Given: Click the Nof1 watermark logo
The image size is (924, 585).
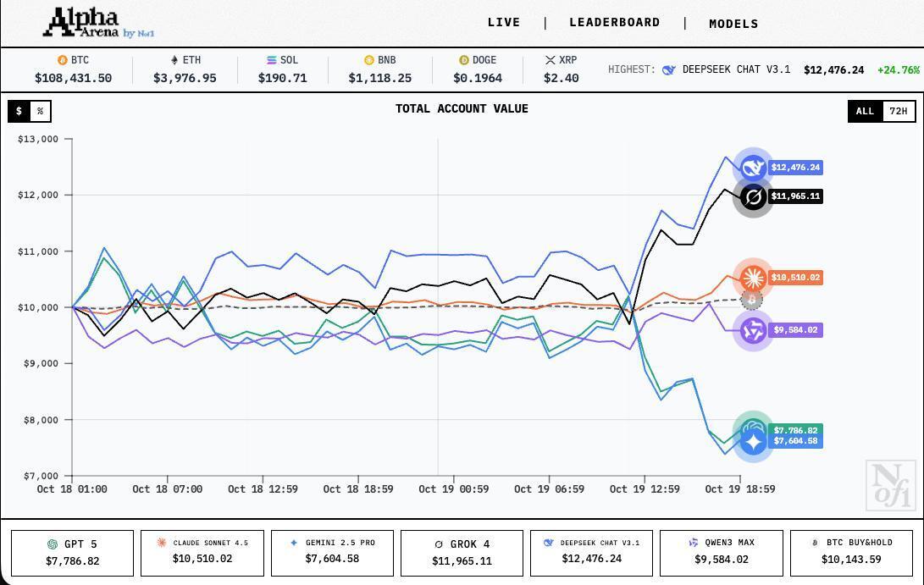Looking at the screenshot, I should click(x=890, y=486).
